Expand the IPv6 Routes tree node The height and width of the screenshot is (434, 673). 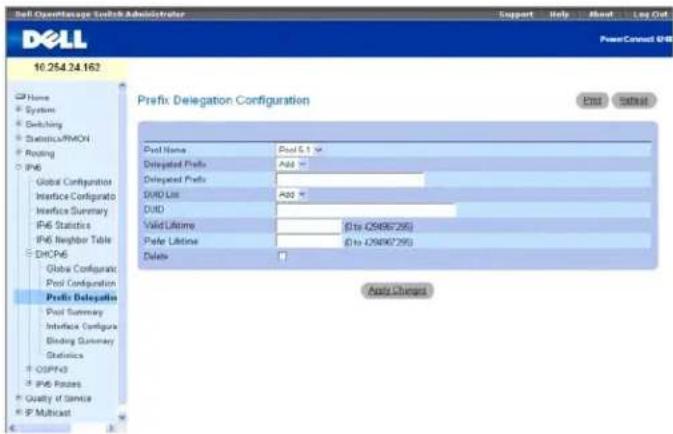[x=29, y=383]
